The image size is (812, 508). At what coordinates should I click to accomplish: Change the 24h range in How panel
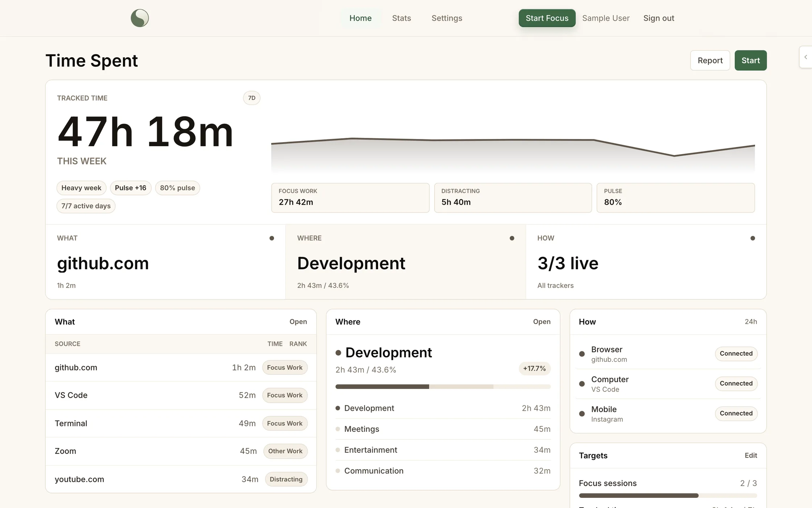[x=751, y=322]
